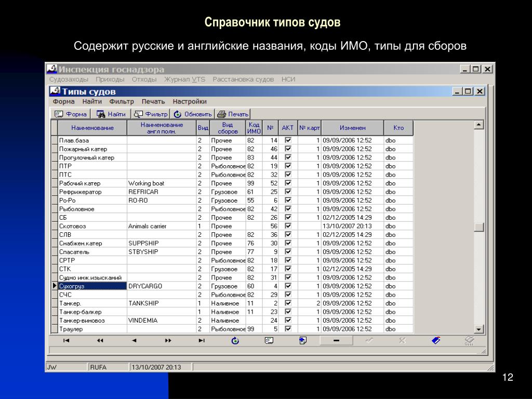Select the RO-RO cell
532x399 pixels.
[162, 200]
